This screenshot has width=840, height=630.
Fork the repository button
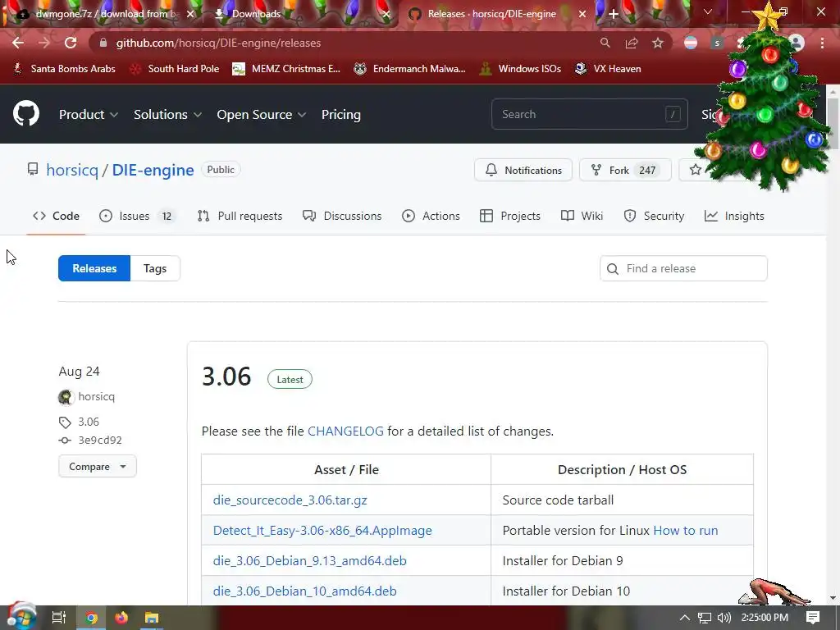pyautogui.click(x=625, y=170)
